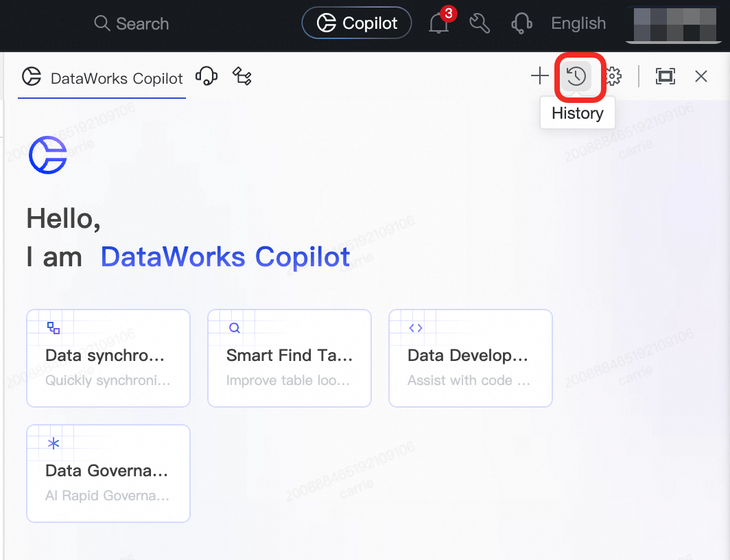The width and height of the screenshot is (730, 560).
Task: Open notifications bell with 3 badge
Action: [439, 23]
